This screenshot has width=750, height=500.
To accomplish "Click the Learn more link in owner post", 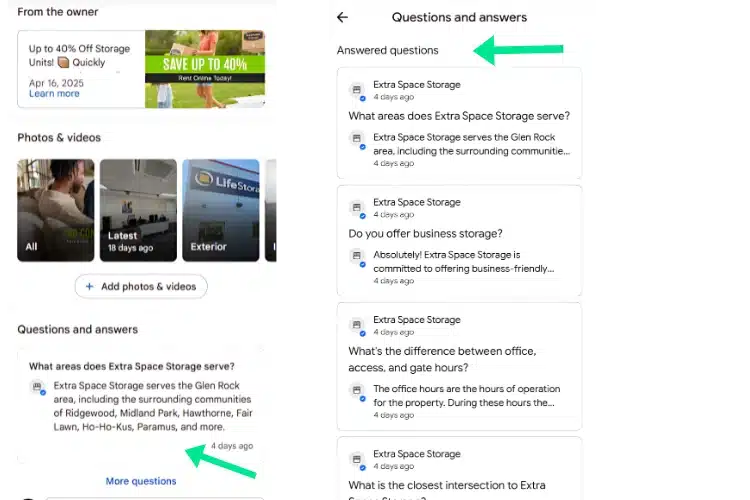I will (54, 94).
